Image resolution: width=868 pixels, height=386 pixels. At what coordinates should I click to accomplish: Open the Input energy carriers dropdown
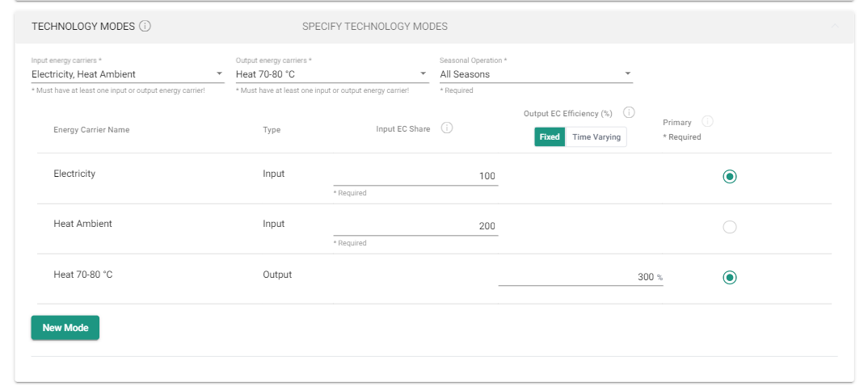128,74
